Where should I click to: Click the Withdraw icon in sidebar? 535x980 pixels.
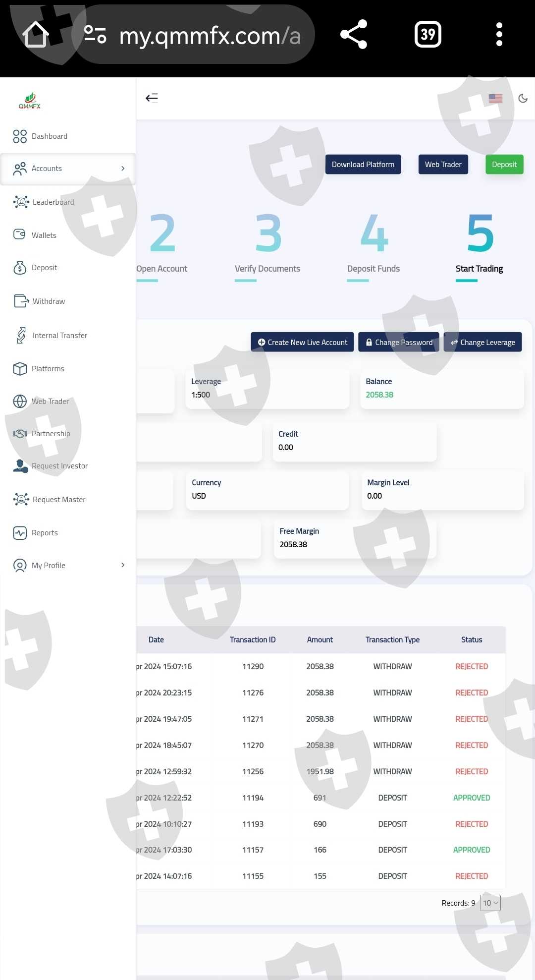click(21, 301)
